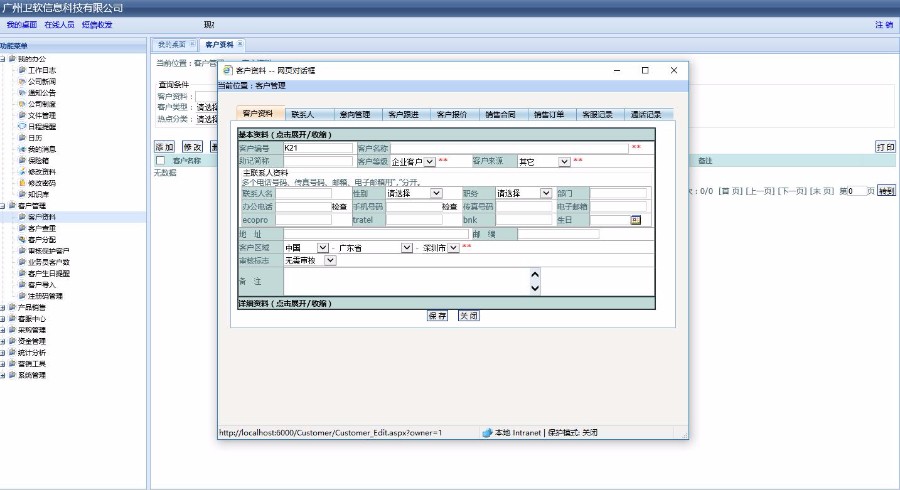The width and height of the screenshot is (900, 490).
Task: Click the 保存 button
Action: pos(437,315)
